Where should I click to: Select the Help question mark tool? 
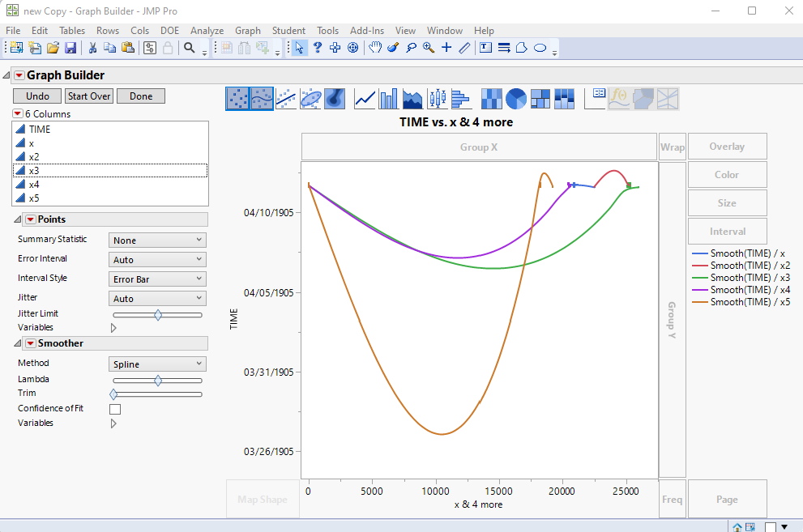coord(318,48)
